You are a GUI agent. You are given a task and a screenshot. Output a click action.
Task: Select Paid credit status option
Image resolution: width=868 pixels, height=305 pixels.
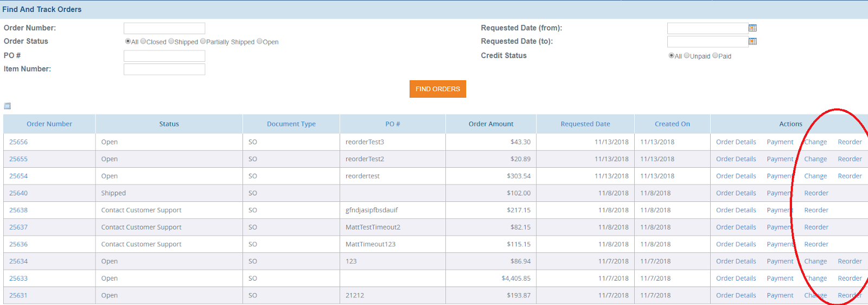click(716, 55)
